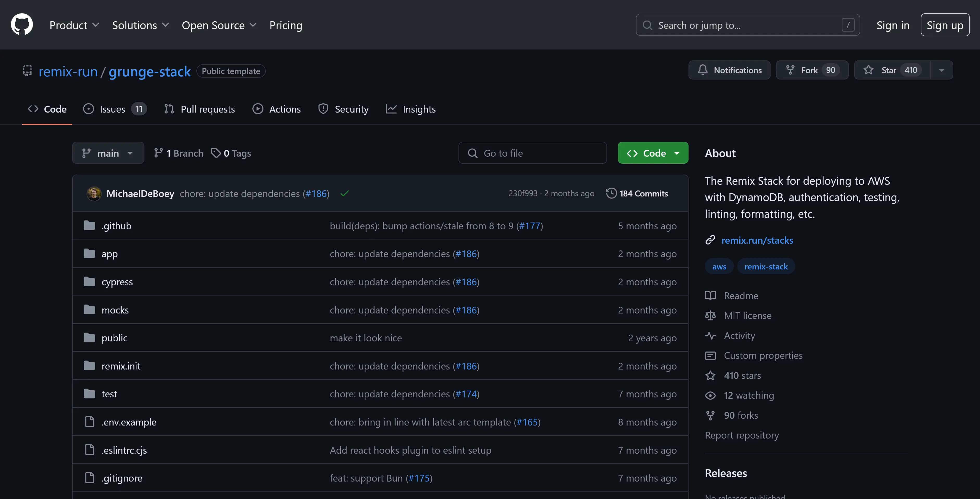Open the .eslintrc.cjs file
Viewport: 980px width, 499px height.
coord(124,450)
